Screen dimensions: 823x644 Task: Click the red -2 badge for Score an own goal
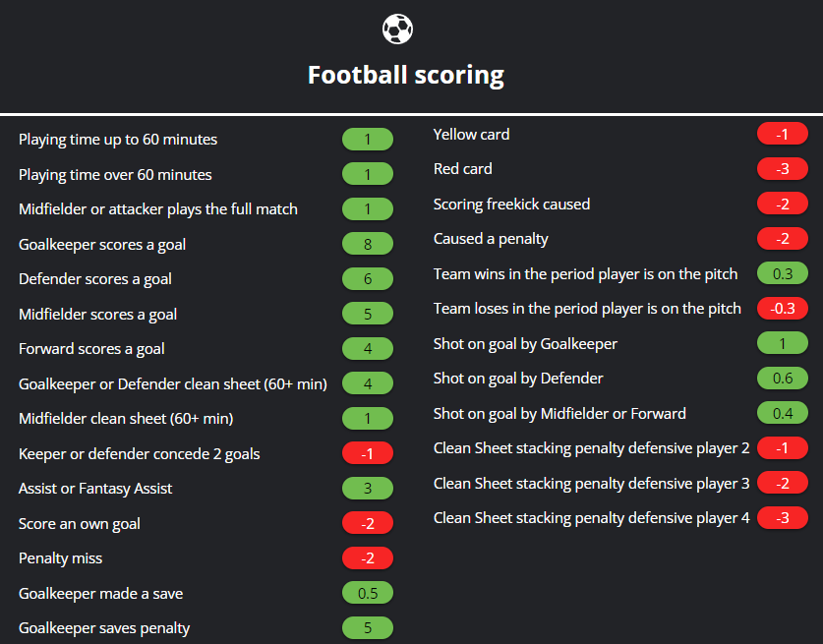pyautogui.click(x=368, y=523)
